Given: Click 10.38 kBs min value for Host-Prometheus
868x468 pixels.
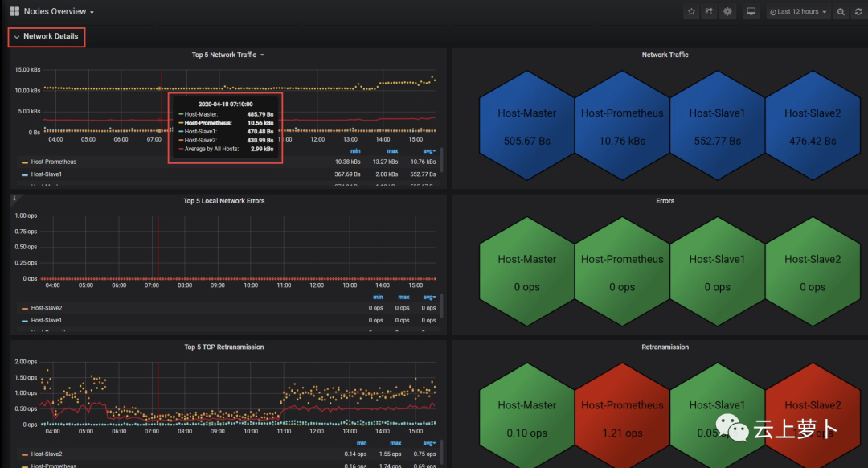Looking at the screenshot, I should click(348, 162).
